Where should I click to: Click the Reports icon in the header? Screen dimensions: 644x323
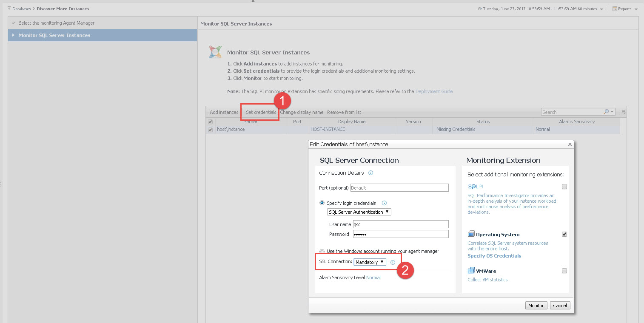pos(615,9)
